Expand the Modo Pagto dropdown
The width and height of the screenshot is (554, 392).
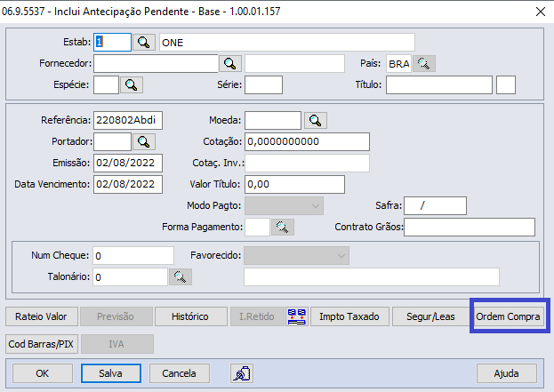284,206
